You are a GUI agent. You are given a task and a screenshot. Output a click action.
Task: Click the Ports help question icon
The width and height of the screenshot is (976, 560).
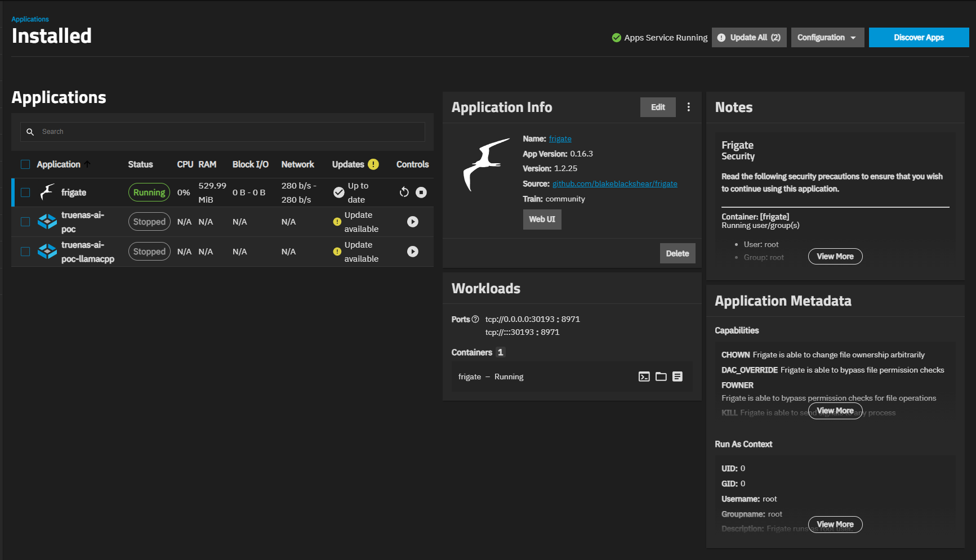[x=475, y=319]
